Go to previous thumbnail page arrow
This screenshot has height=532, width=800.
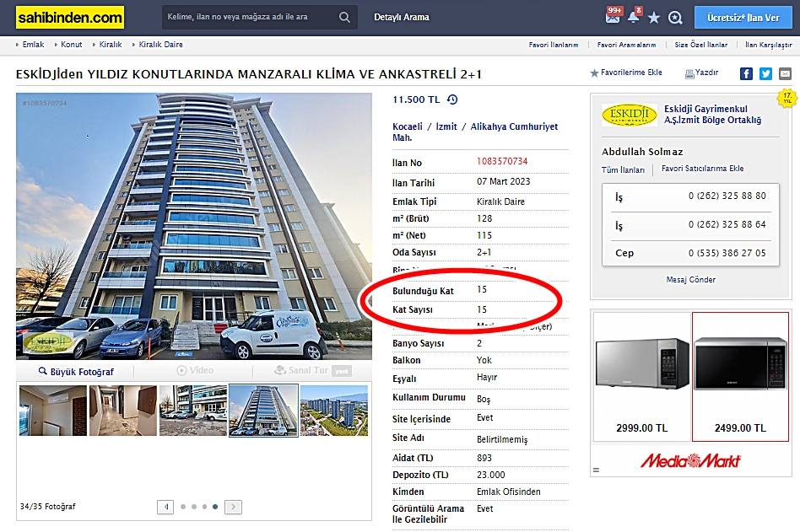tap(165, 507)
